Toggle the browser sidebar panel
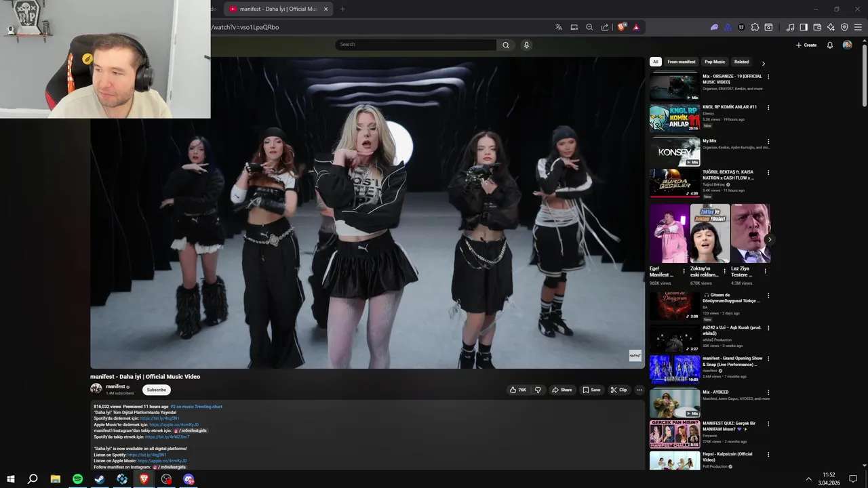This screenshot has width=868, height=488. tap(804, 27)
